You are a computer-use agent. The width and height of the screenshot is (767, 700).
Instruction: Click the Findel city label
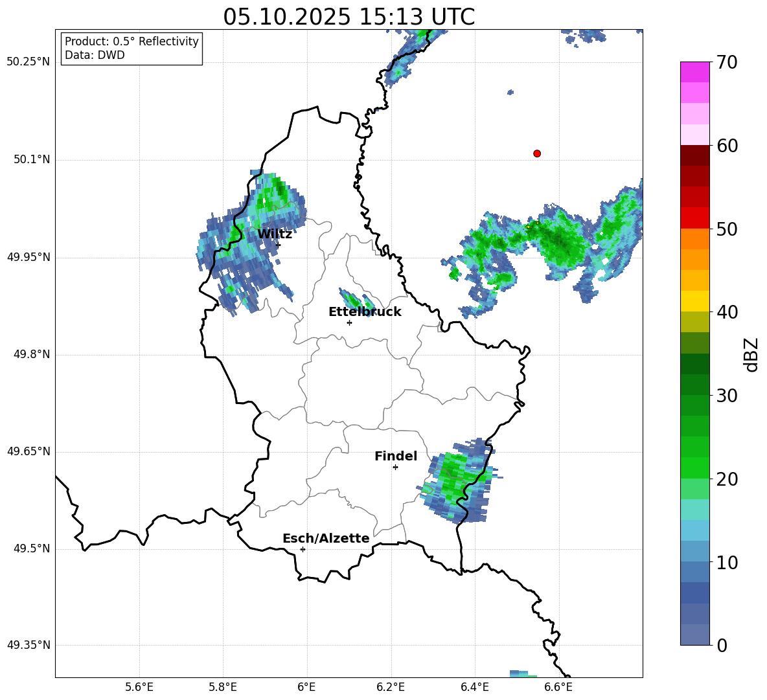tap(396, 456)
